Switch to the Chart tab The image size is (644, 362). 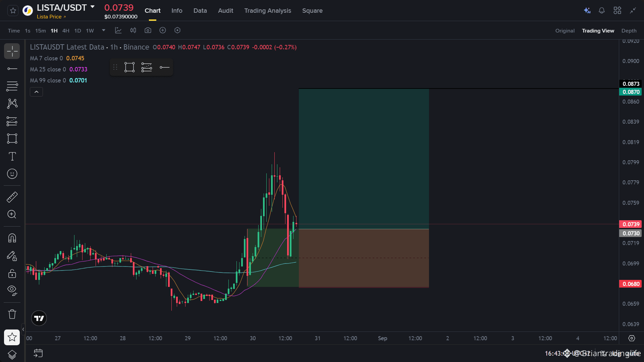153,11
